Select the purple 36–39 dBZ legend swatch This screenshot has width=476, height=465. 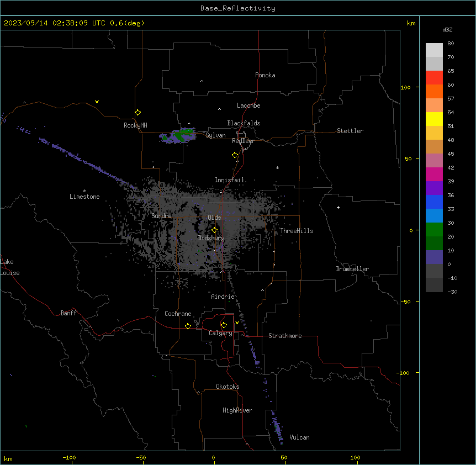point(434,188)
